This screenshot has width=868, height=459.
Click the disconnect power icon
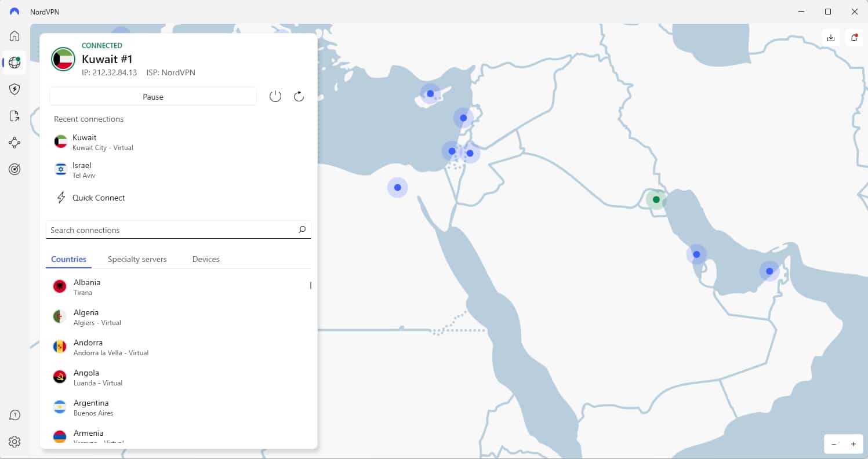coord(275,97)
